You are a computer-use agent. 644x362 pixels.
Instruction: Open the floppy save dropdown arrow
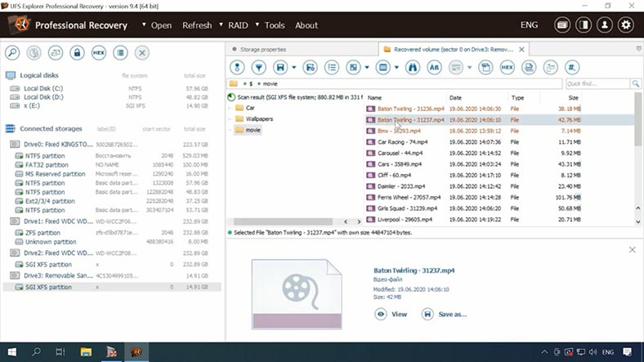pyautogui.click(x=293, y=67)
